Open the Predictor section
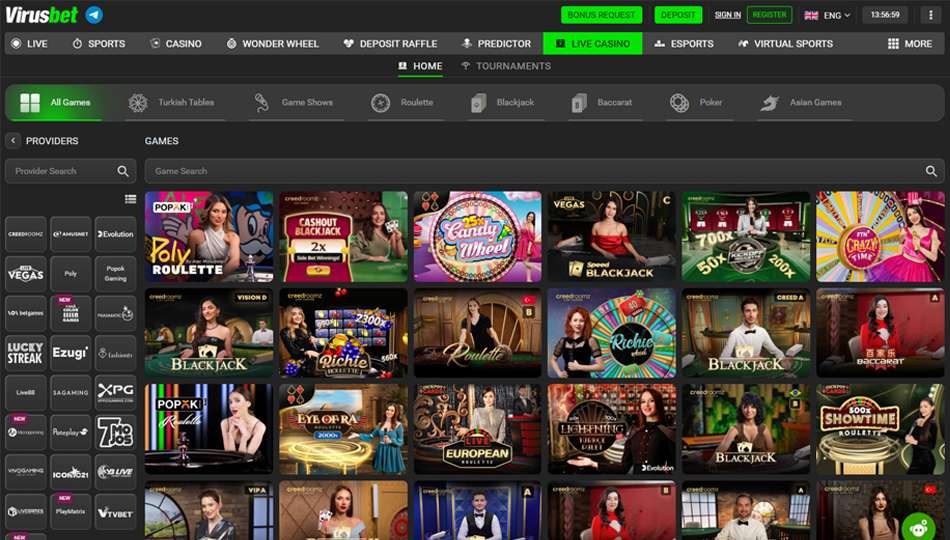This screenshot has width=950, height=540. coord(496,44)
